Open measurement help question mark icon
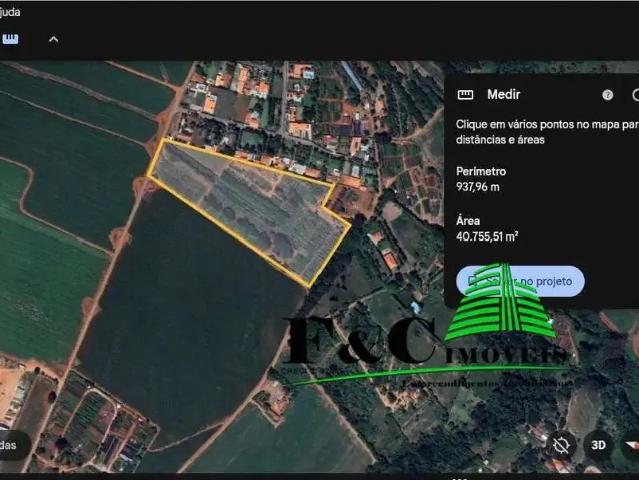This screenshot has width=639, height=480. 607,94
